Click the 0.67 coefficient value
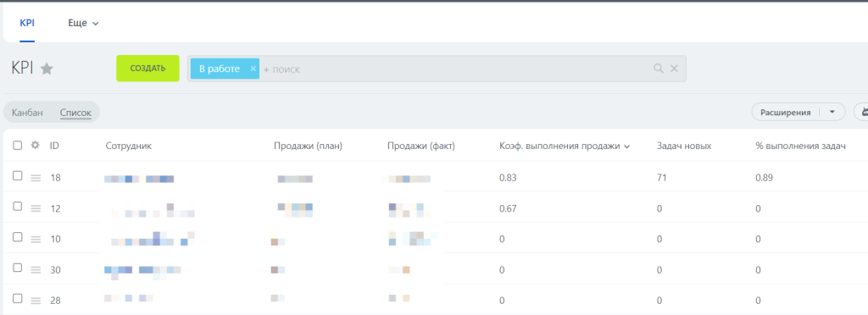 pos(508,208)
